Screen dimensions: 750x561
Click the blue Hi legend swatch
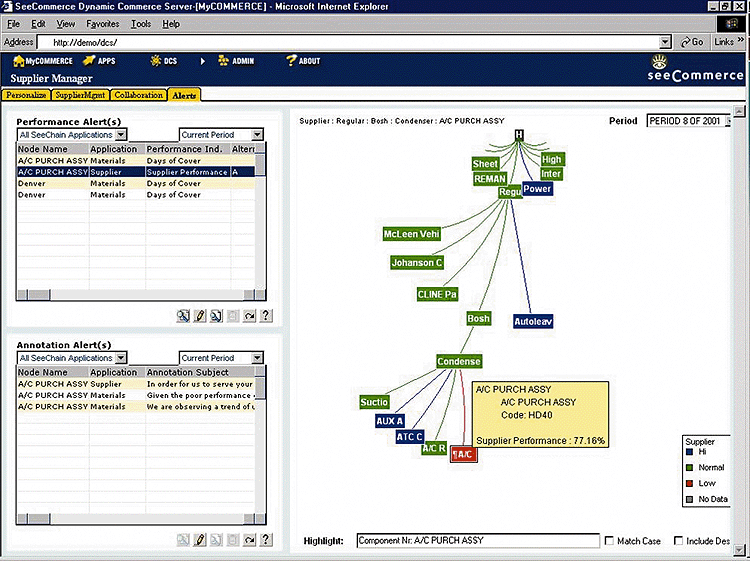click(x=689, y=452)
